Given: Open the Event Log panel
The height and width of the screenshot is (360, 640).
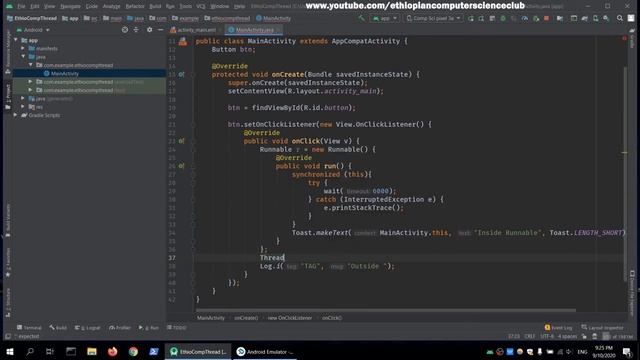Looking at the screenshot, I should [x=558, y=327].
